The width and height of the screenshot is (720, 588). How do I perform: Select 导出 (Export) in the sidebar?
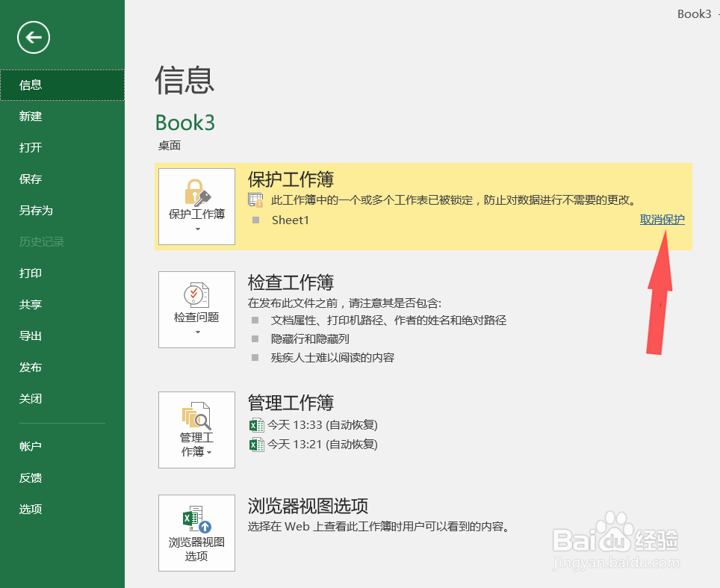tap(30, 335)
